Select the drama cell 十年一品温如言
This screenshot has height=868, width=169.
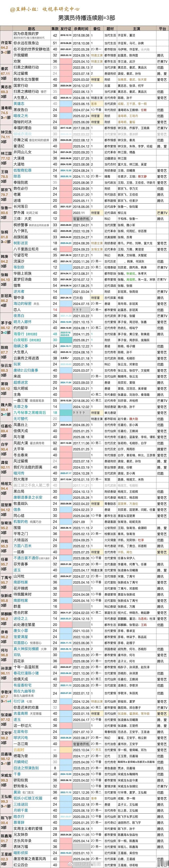(26, 667)
